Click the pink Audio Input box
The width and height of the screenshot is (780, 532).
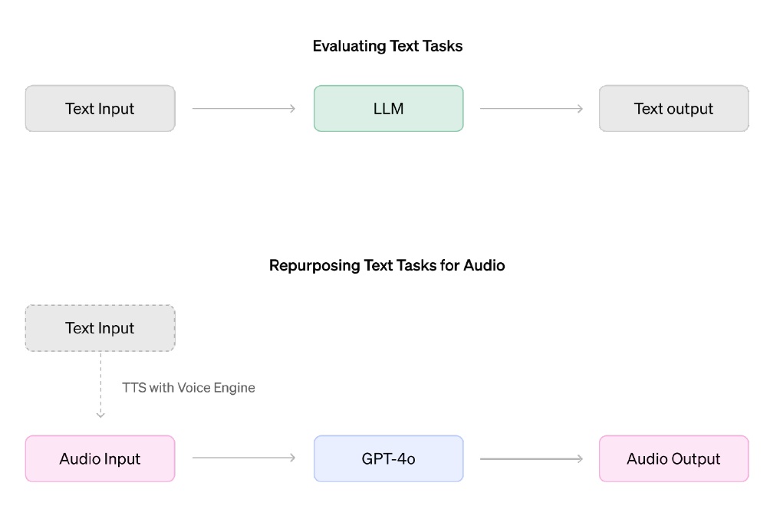tap(100, 459)
